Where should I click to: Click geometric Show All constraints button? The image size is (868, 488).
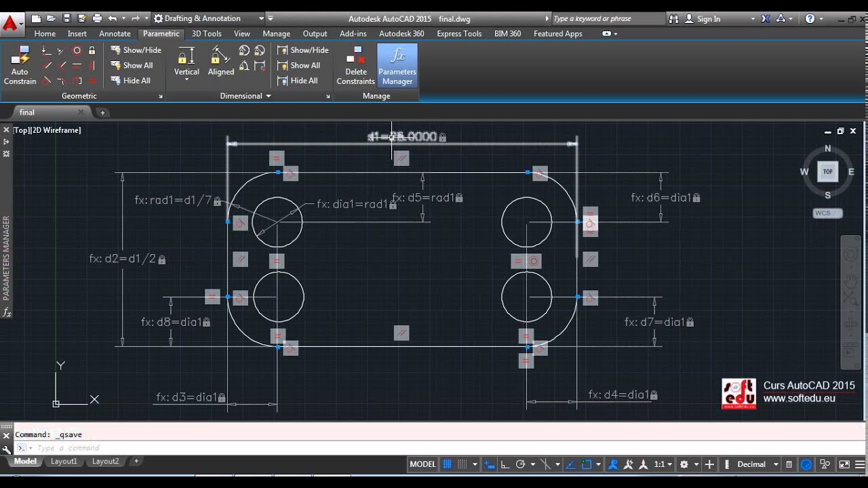point(132,66)
